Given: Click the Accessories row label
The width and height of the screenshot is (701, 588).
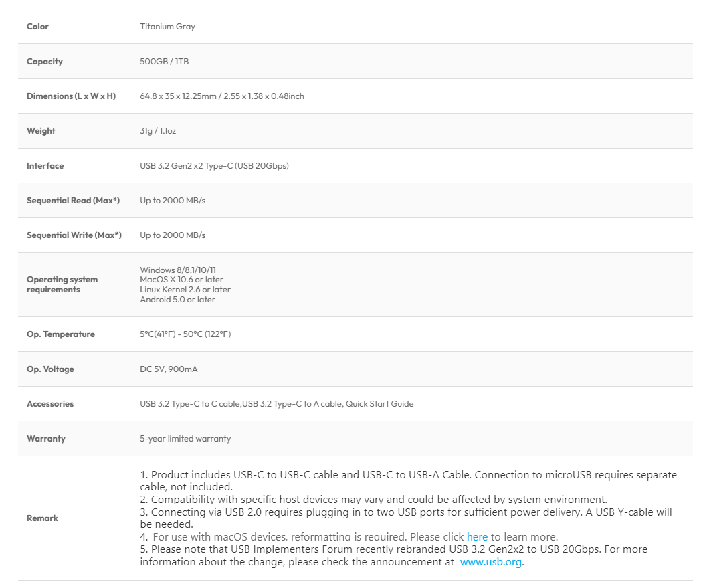Looking at the screenshot, I should click(x=50, y=404).
